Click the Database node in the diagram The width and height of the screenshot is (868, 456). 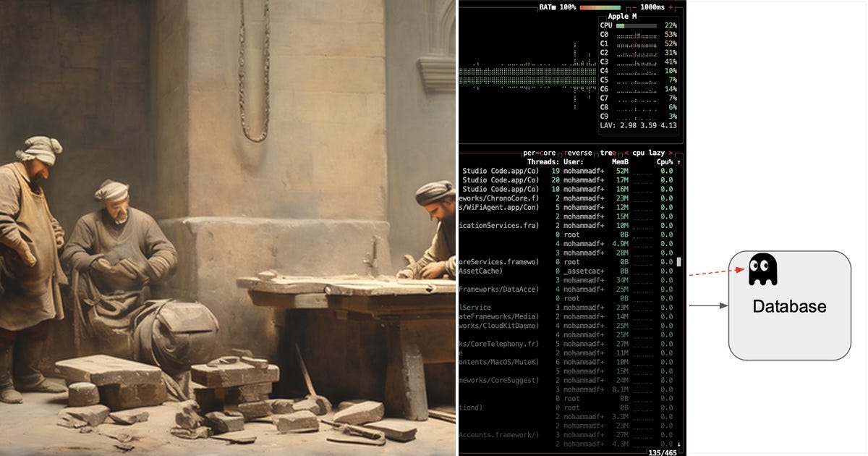tap(788, 306)
